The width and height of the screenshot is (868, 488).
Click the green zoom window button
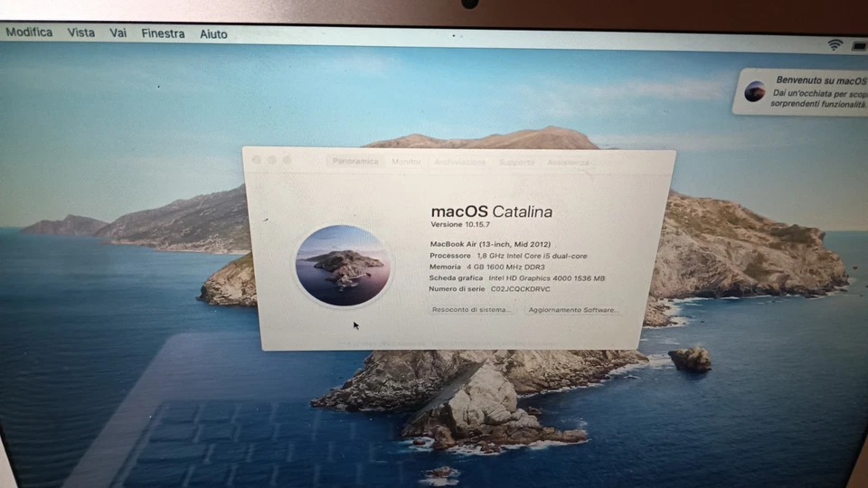287,161
